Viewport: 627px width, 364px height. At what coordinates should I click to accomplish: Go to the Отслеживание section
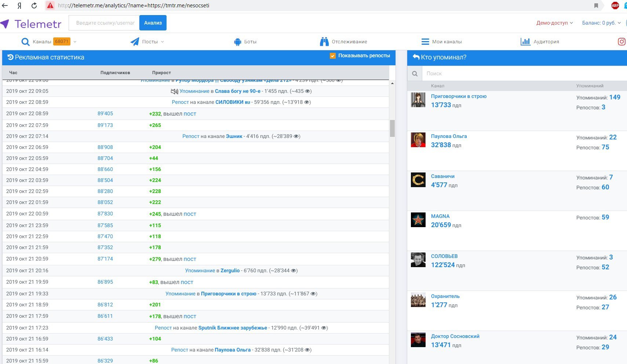(x=349, y=41)
